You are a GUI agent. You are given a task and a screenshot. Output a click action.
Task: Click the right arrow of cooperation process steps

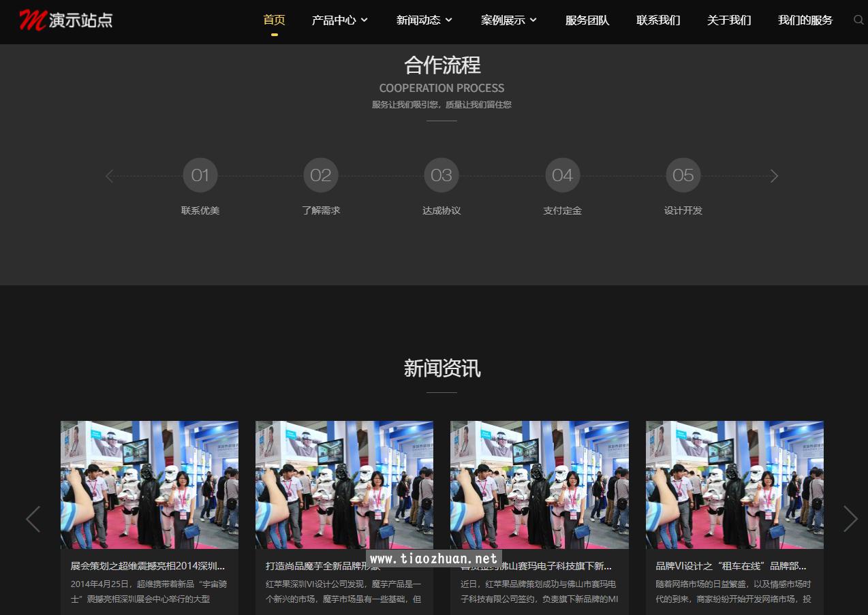click(773, 176)
